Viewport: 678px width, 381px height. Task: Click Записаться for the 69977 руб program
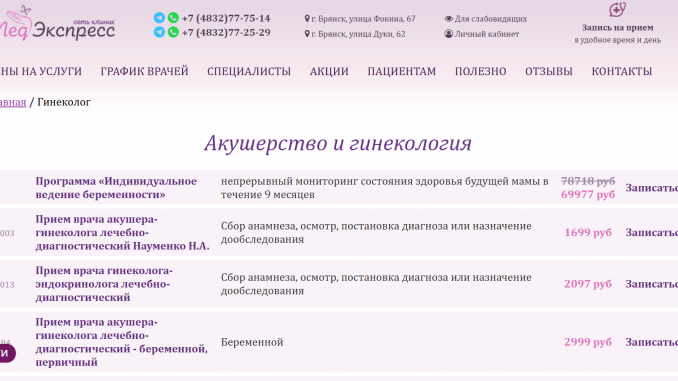pyautogui.click(x=652, y=188)
